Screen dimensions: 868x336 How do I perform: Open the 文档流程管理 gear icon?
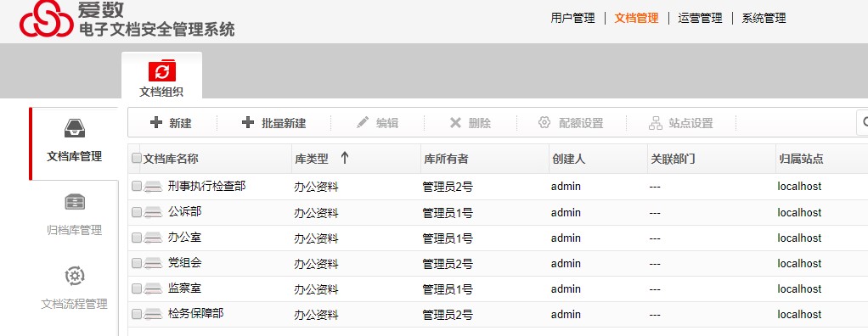pyautogui.click(x=75, y=275)
